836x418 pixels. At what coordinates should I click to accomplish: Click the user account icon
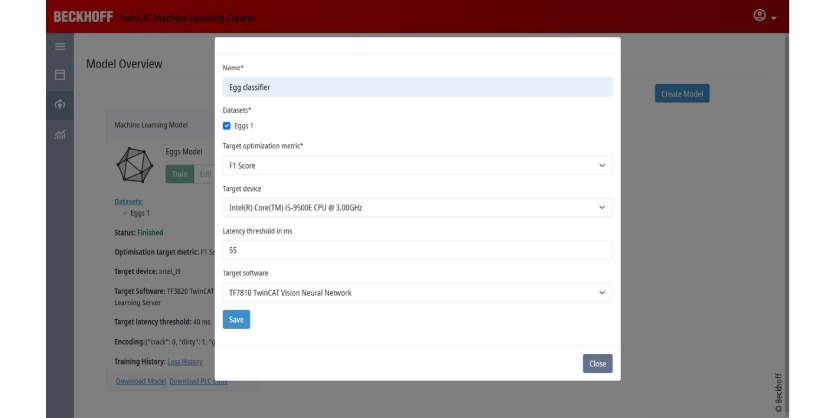click(x=759, y=18)
